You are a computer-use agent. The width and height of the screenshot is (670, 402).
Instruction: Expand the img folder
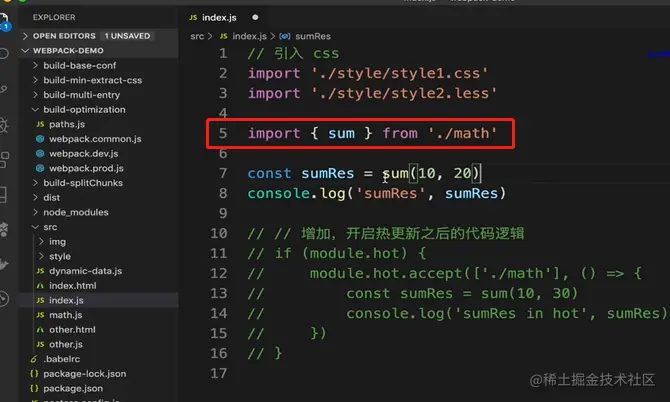point(41,242)
